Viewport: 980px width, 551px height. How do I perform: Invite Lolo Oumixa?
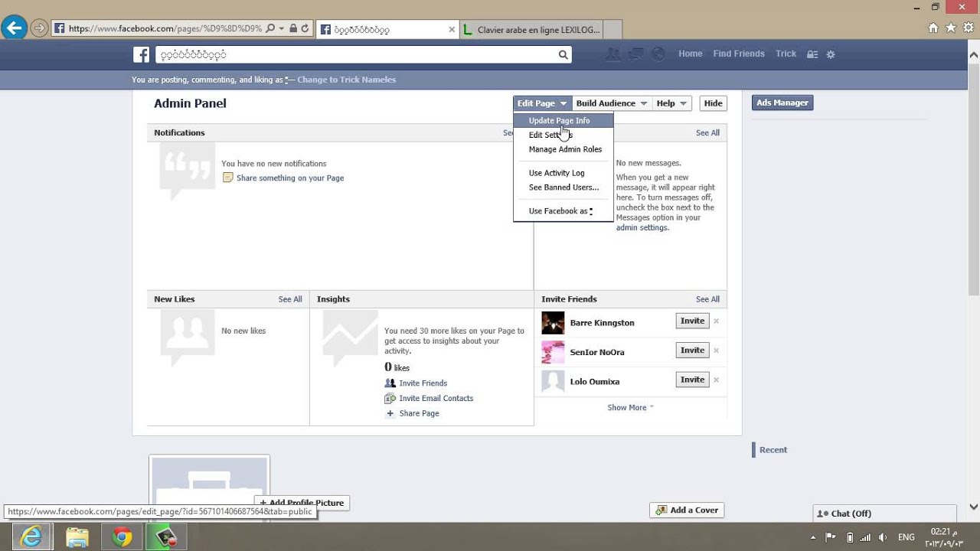(x=692, y=380)
